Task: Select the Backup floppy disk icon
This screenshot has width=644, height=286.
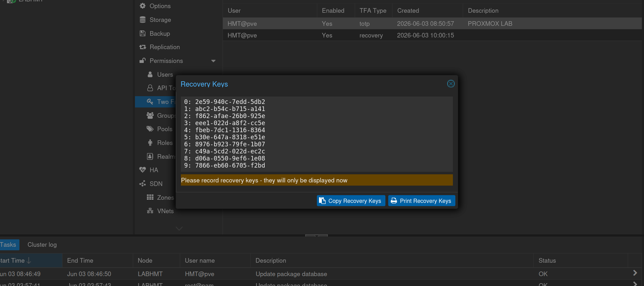Action: tap(143, 34)
